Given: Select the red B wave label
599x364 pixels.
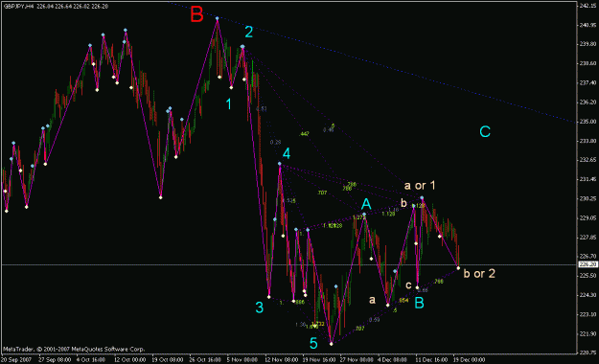Looking at the screenshot, I should coord(196,15).
